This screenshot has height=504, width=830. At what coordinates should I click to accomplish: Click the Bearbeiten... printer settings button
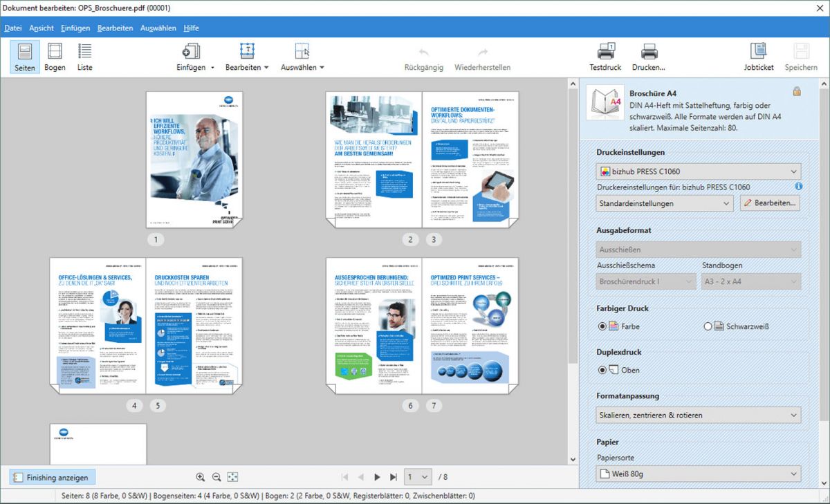pos(771,203)
